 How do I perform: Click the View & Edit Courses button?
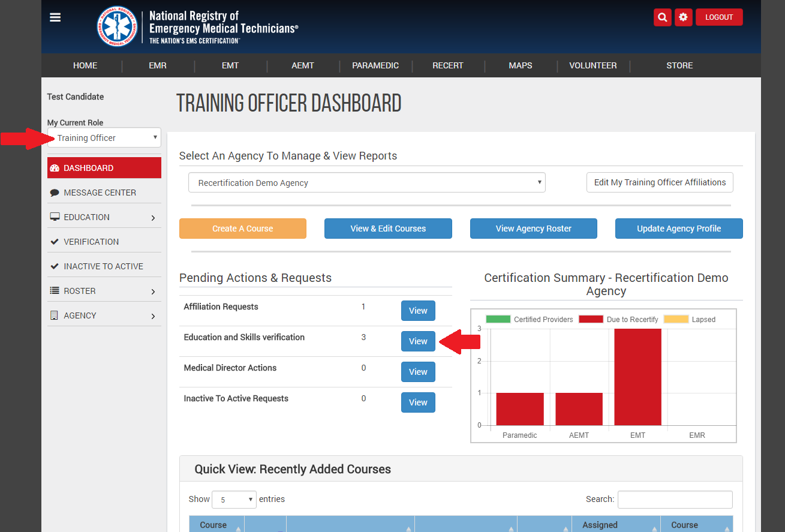click(388, 229)
